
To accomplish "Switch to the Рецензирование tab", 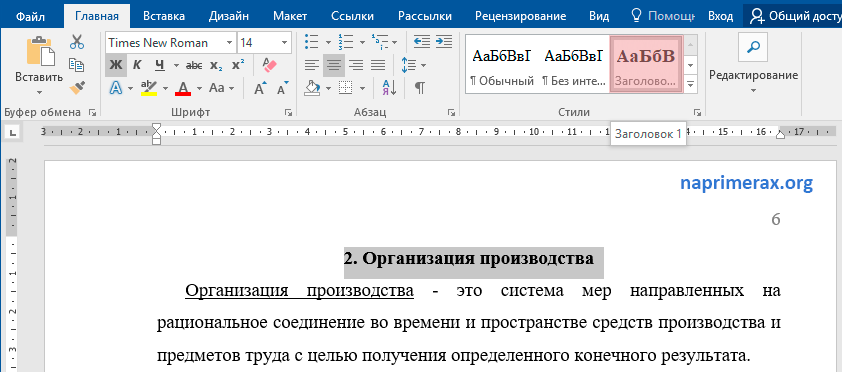I will point(520,16).
